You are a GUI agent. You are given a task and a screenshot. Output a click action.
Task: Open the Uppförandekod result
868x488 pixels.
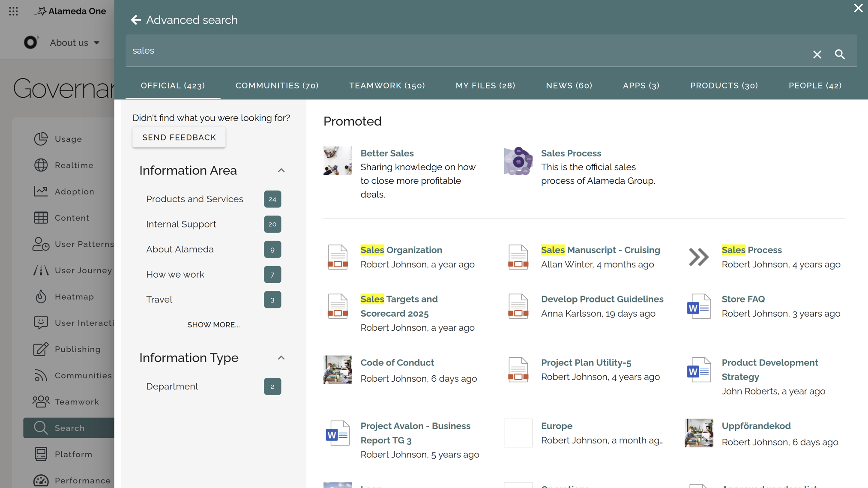[x=756, y=426]
